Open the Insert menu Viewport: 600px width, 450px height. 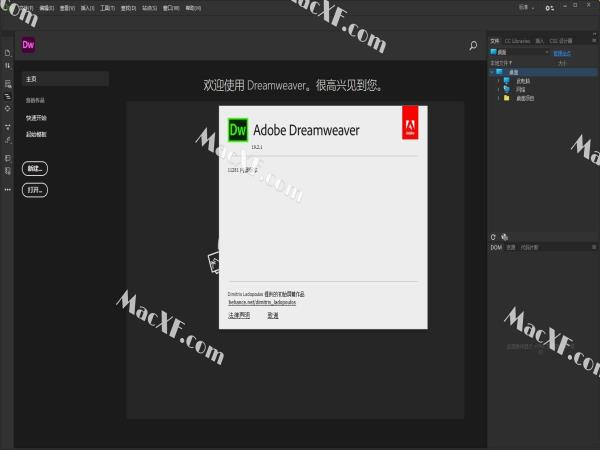click(x=87, y=8)
